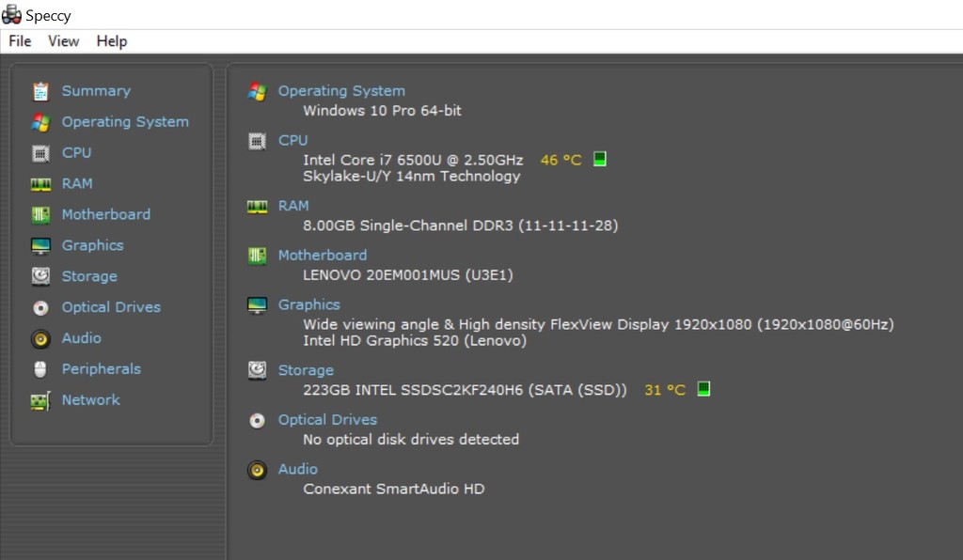
Task: Click the Storage heading in summary pane
Action: (x=306, y=370)
